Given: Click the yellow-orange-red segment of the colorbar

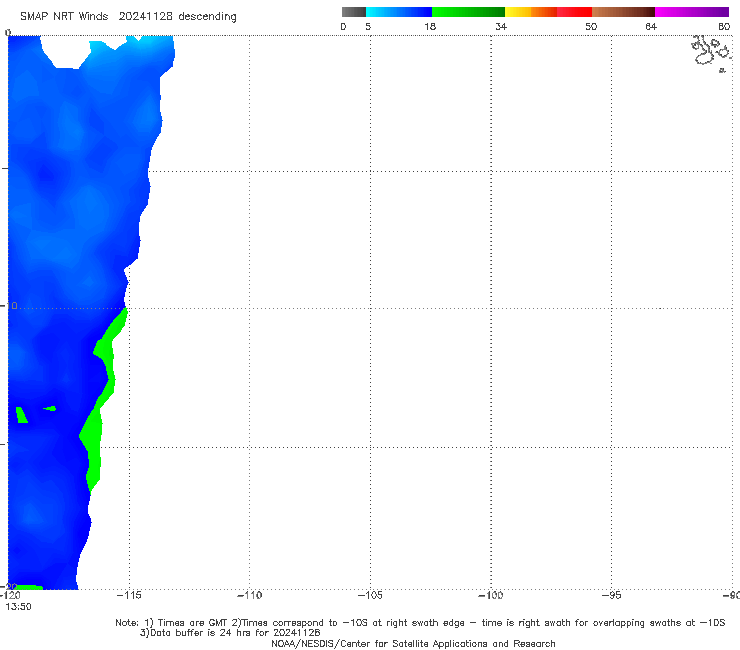Looking at the screenshot, I should [548, 12].
